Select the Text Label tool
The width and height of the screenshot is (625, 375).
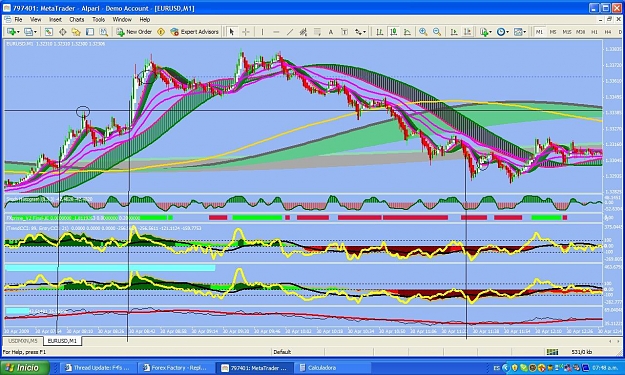[x=344, y=32]
